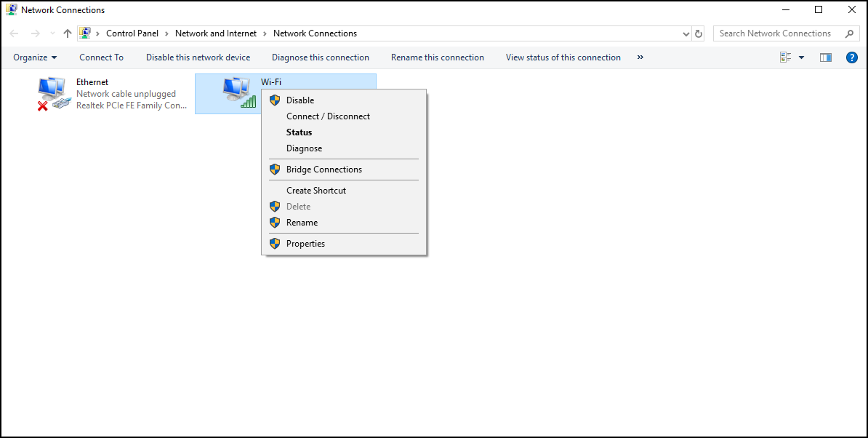This screenshot has height=438, width=868.
Task: Refresh the Network Connections view
Action: [699, 33]
